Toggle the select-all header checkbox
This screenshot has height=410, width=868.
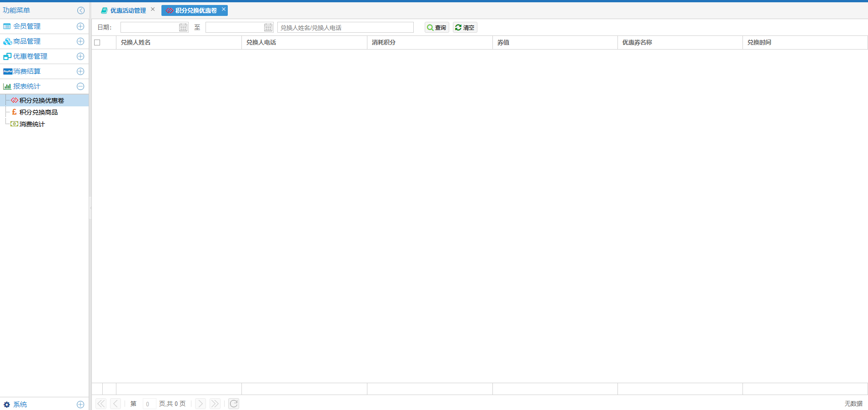[x=97, y=43]
